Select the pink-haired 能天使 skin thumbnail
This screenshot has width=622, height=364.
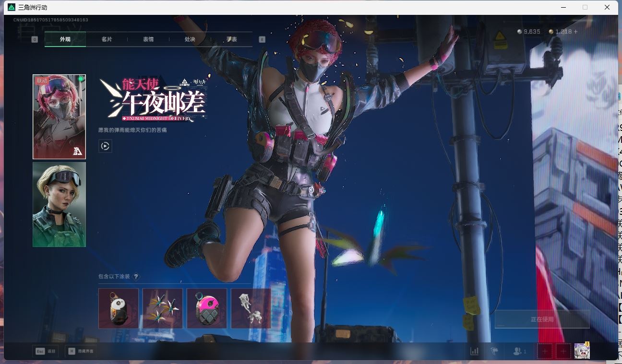click(59, 117)
